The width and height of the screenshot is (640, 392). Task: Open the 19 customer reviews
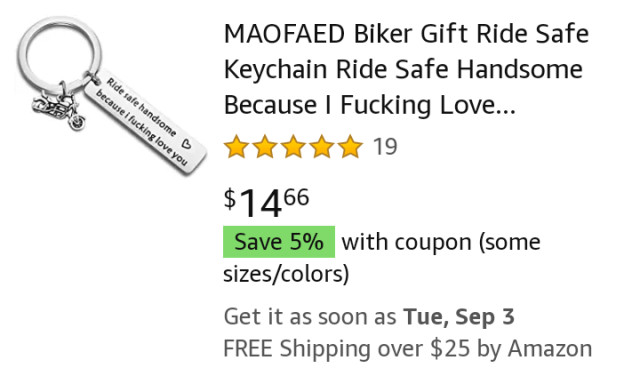click(x=385, y=147)
